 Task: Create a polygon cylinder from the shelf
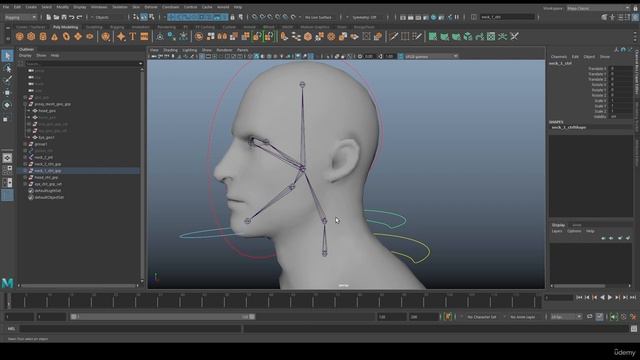(x=43, y=37)
